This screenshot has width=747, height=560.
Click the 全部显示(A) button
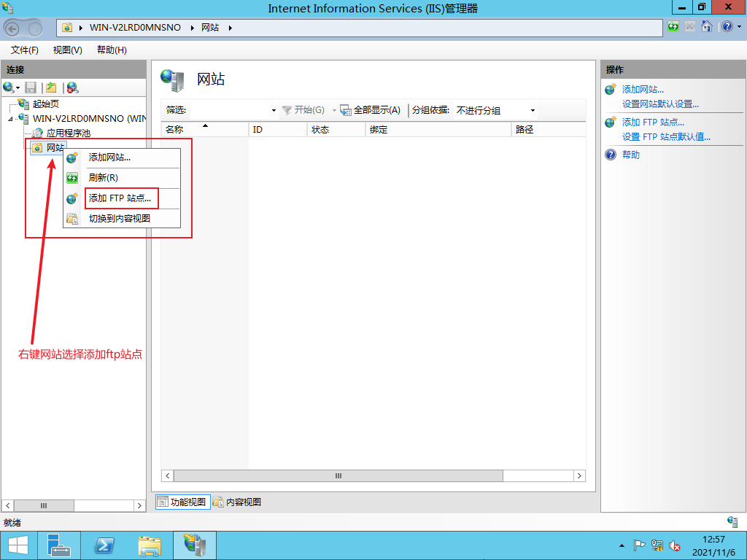pyautogui.click(x=370, y=110)
